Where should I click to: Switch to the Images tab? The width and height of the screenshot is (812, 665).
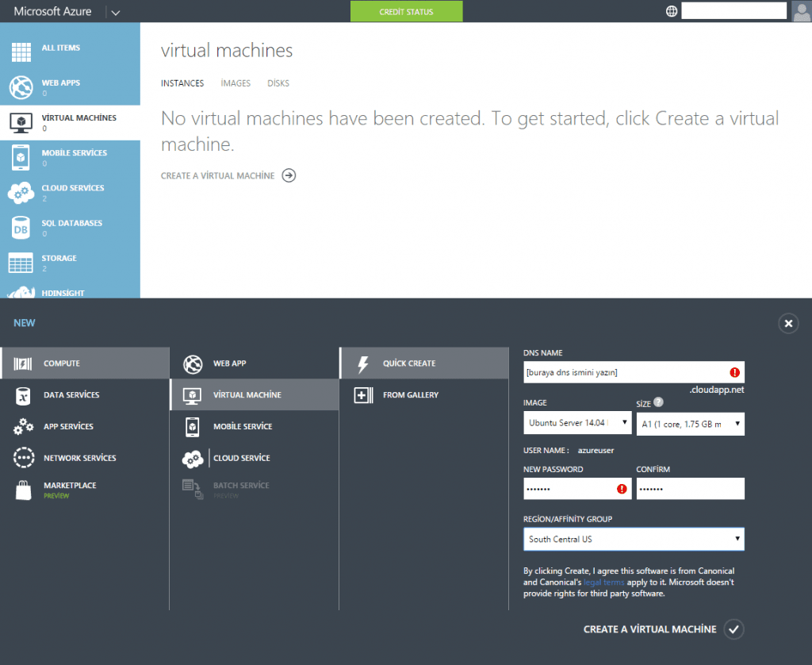point(236,83)
